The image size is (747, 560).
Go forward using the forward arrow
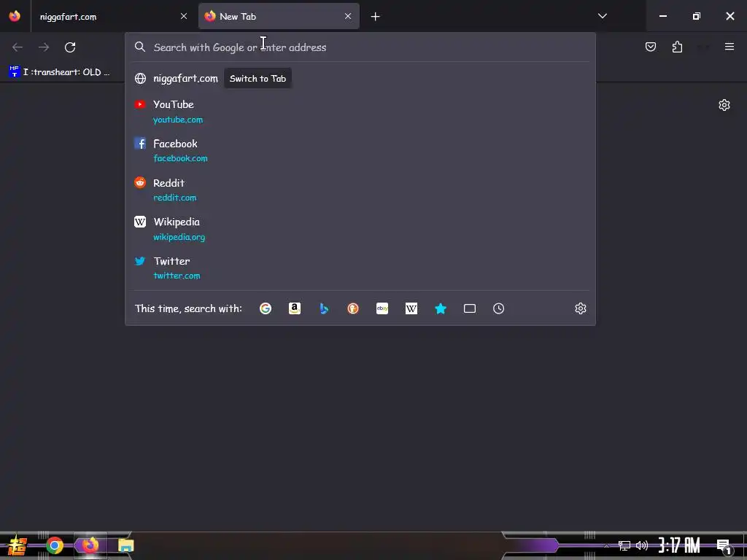click(44, 47)
